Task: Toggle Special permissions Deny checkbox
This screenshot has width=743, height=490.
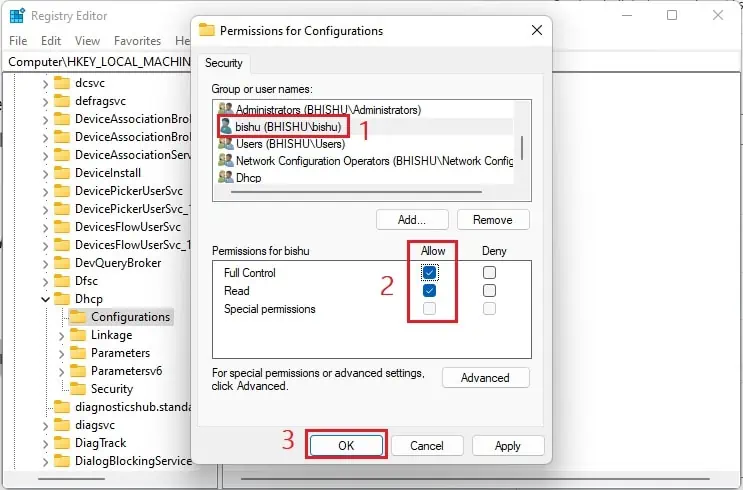Action: [489, 309]
